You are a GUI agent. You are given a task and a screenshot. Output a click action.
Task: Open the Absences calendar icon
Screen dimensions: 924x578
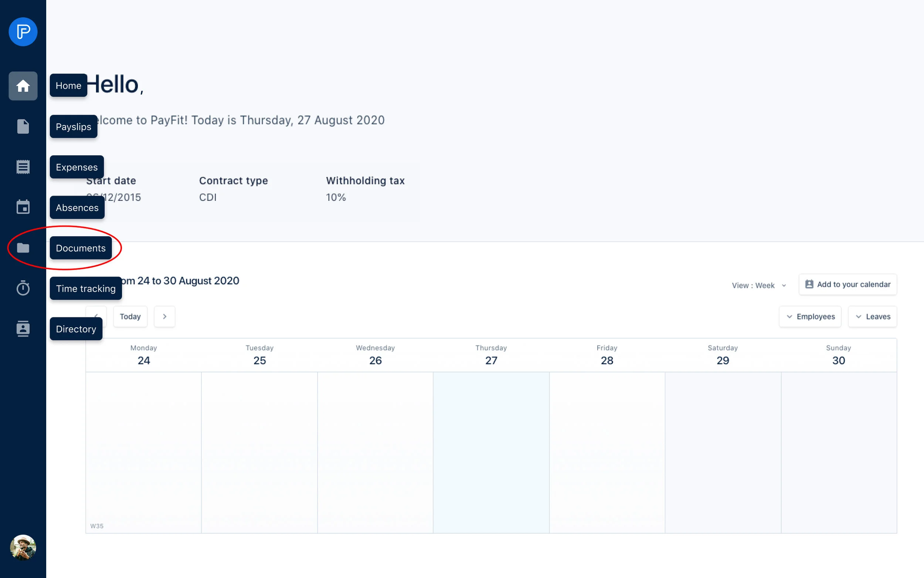point(23,207)
